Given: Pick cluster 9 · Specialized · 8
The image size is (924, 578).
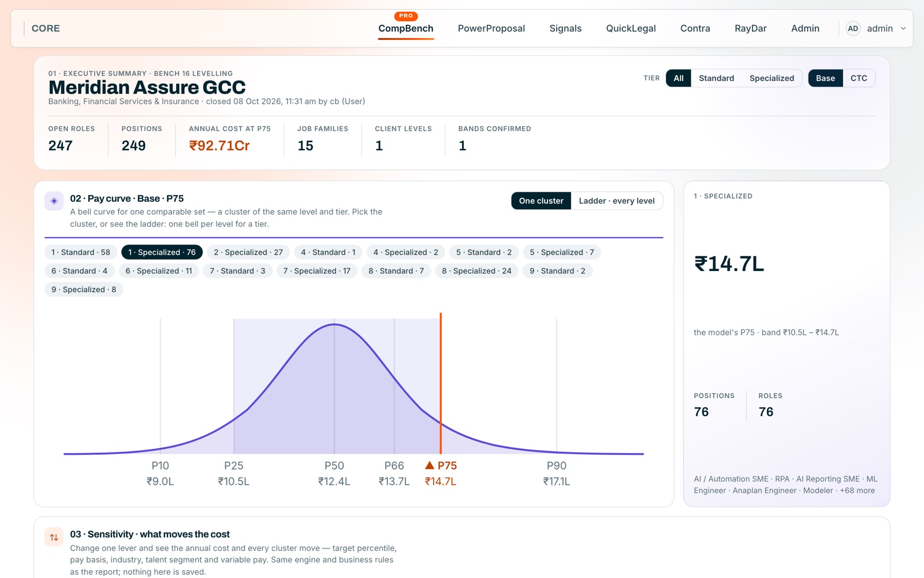Looking at the screenshot, I should (x=84, y=290).
